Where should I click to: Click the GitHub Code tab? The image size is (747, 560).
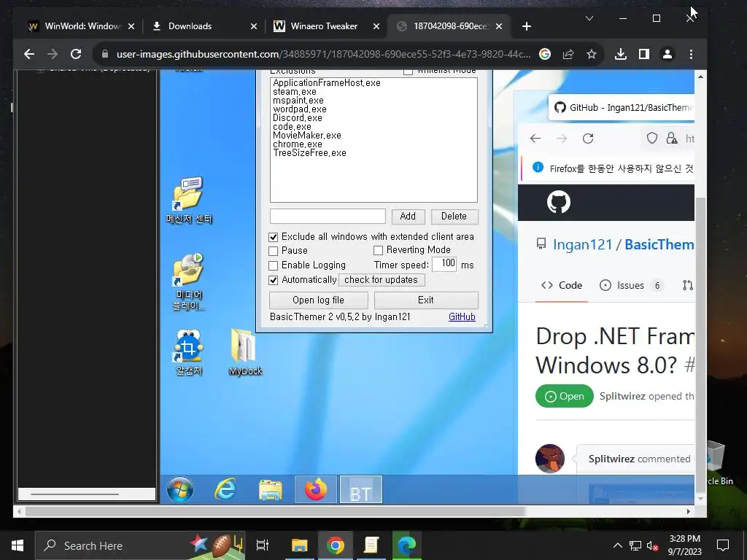click(562, 285)
